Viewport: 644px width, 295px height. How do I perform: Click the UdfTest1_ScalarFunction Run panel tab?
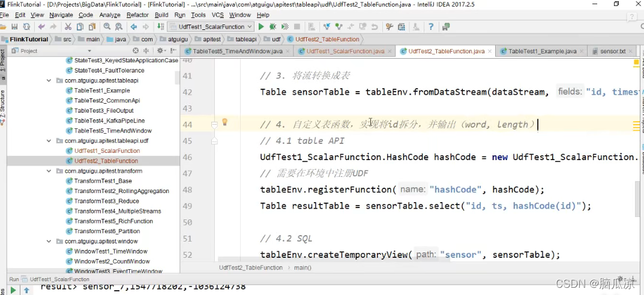pyautogui.click(x=59, y=279)
